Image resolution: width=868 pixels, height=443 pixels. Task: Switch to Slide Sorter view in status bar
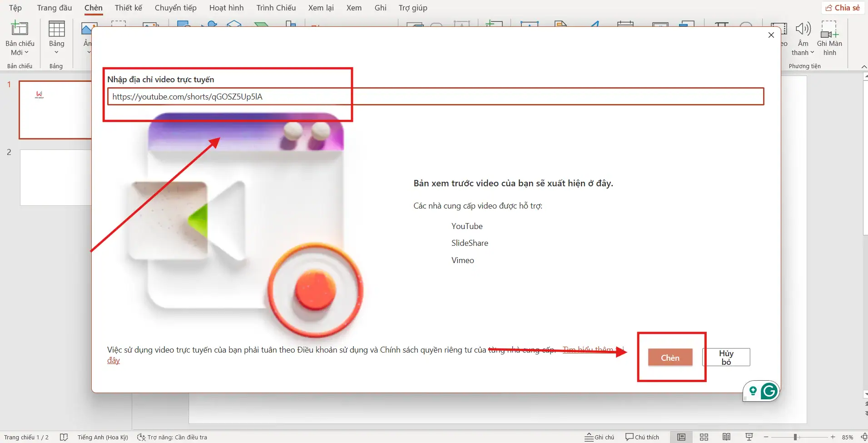click(704, 437)
